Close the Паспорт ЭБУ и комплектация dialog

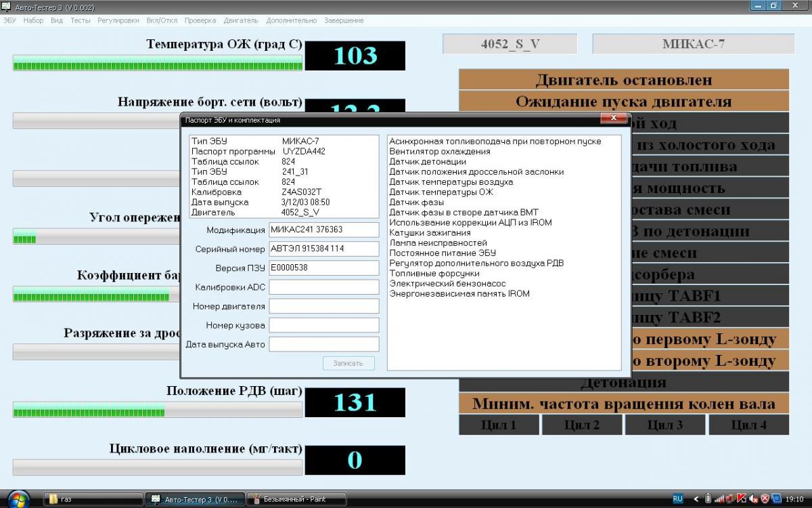pyautogui.click(x=614, y=118)
